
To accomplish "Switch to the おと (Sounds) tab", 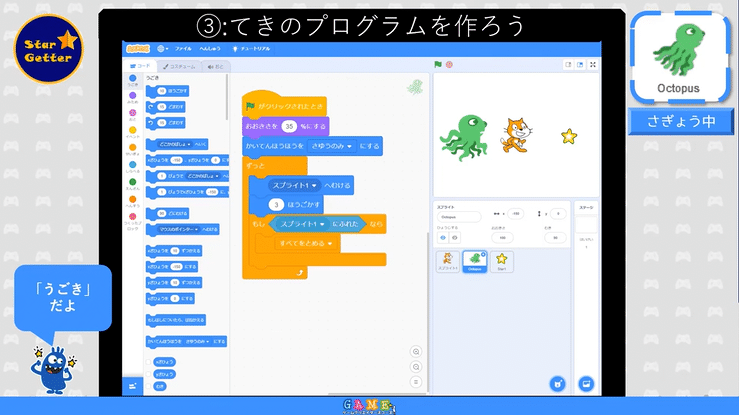I will click(216, 66).
